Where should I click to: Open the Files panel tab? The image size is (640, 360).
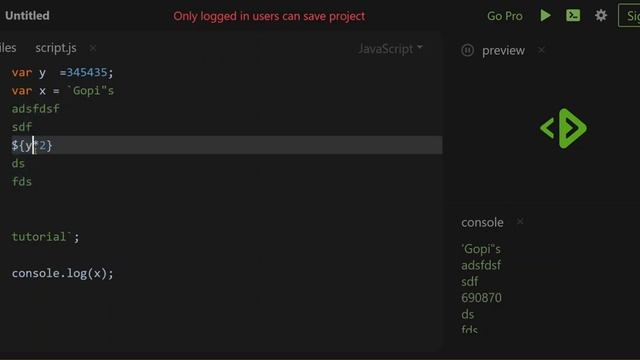8,48
